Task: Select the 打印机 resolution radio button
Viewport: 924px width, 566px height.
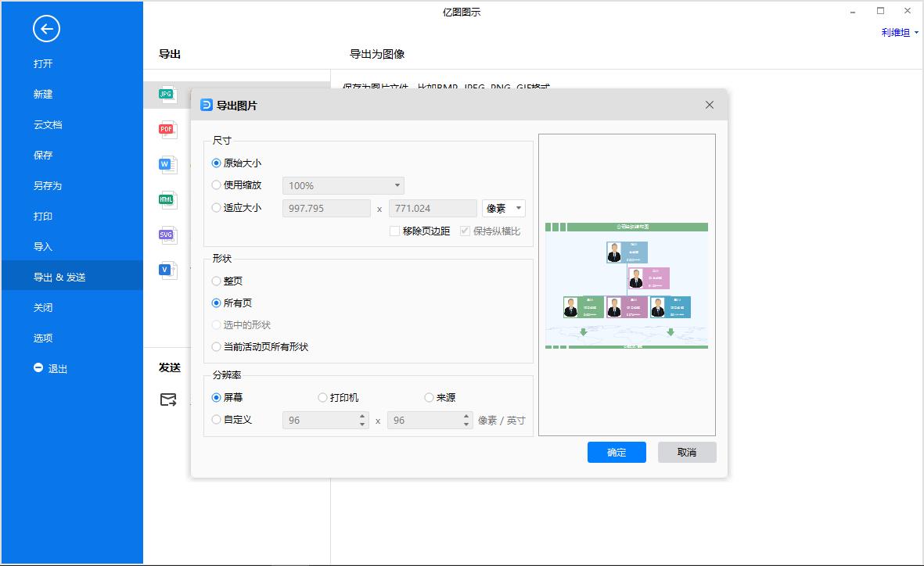Action: click(x=322, y=397)
